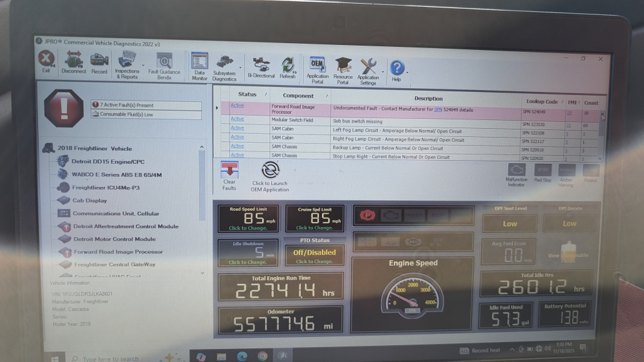This screenshot has width=644, height=362.
Task: Sort fault list by Component column
Action: 298,96
